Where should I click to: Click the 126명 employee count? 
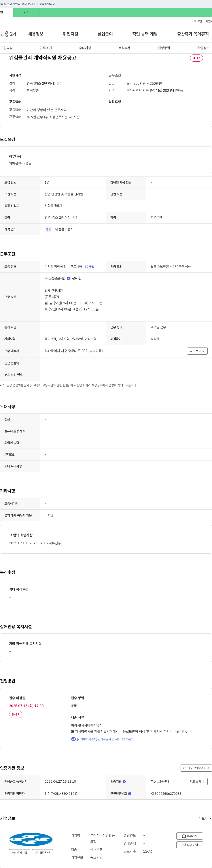coord(148,851)
